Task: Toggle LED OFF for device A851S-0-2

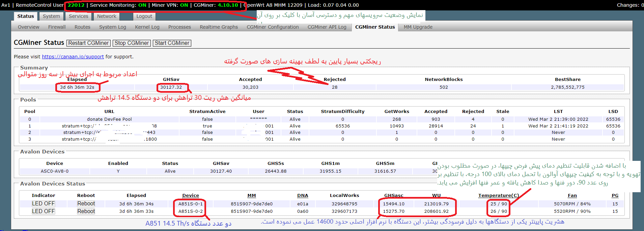Action: click(x=43, y=211)
